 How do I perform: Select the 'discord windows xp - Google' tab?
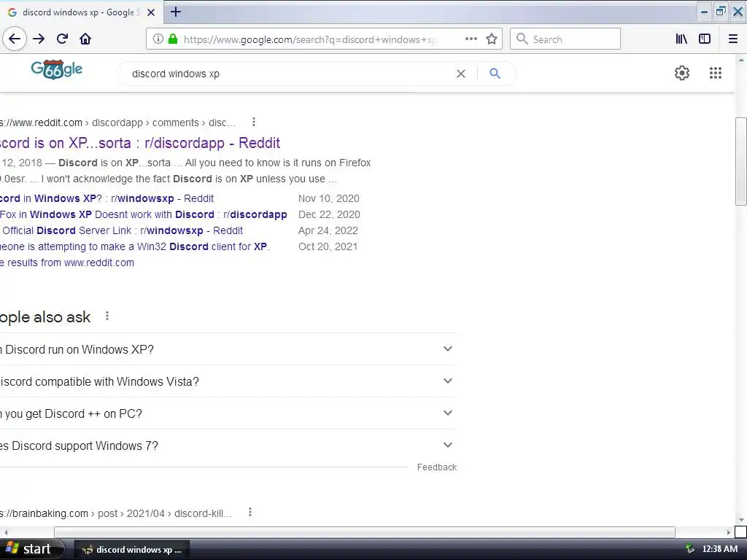[81, 12]
